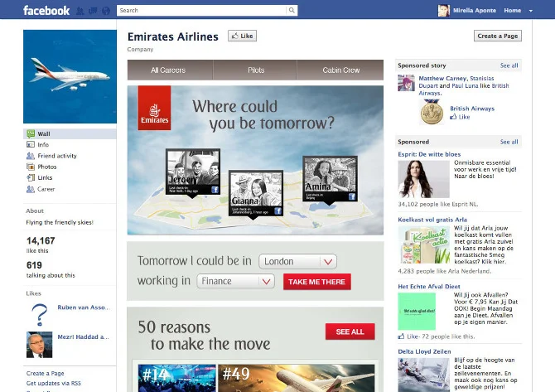The width and height of the screenshot is (555, 392).
Task: Open reason #14 thumbnail
Action: pos(176,378)
